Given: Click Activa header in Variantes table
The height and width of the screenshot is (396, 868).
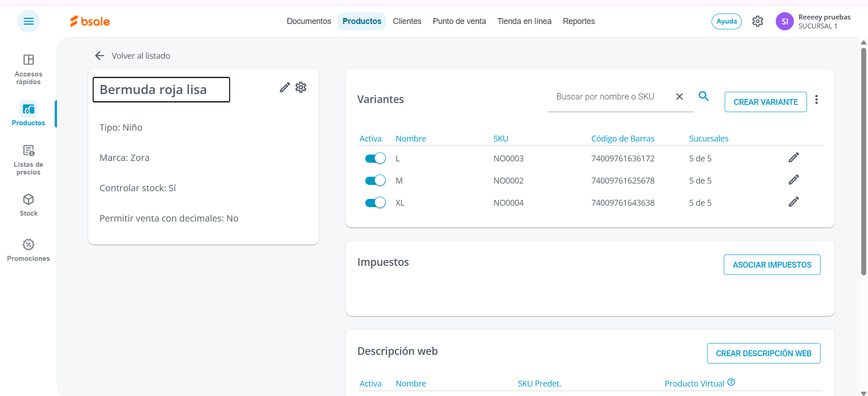Looking at the screenshot, I should [370, 139].
